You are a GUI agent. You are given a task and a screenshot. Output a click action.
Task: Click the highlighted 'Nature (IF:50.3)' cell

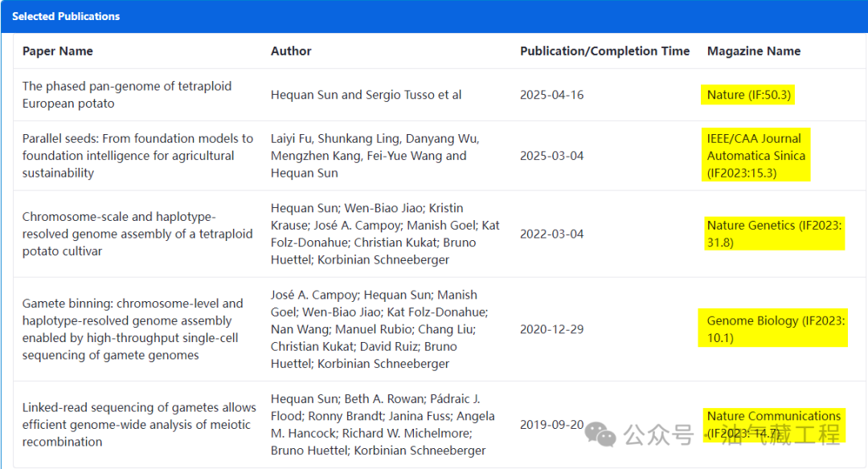click(748, 95)
